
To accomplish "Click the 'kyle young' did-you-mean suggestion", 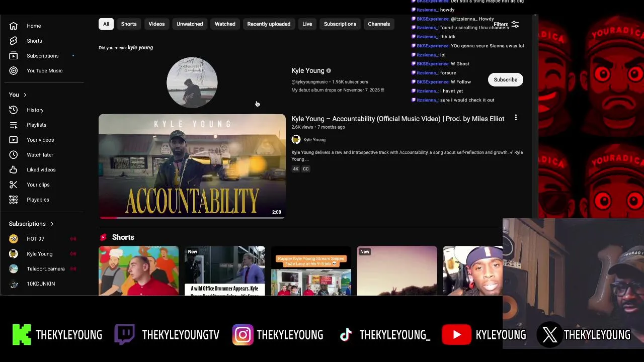I will (x=140, y=48).
